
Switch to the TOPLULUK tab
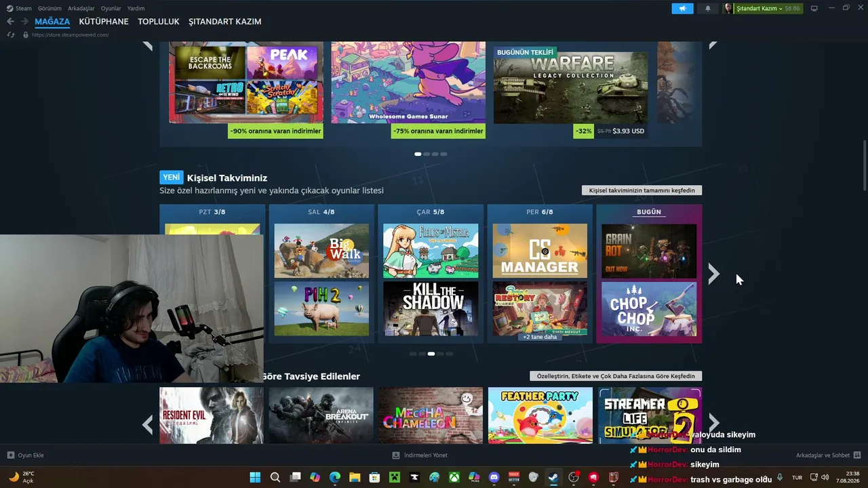tap(159, 22)
